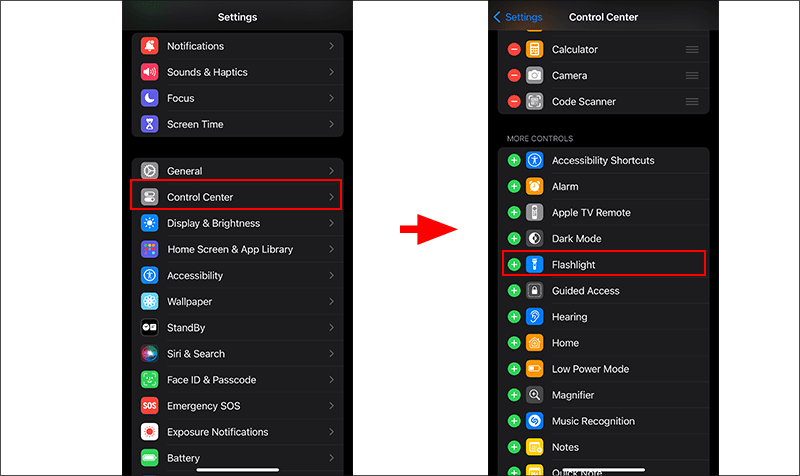Screen dimensions: 800x476
Task: Tap the Battery green icon
Action: pyautogui.click(x=149, y=458)
